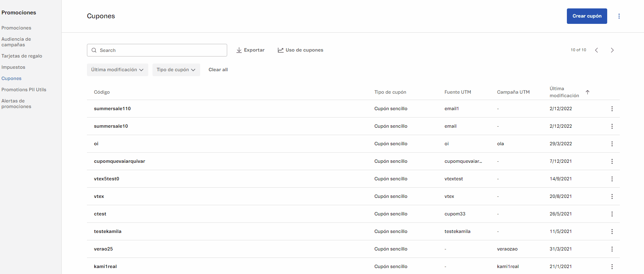
Task: Click the Crear cupón button
Action: pos(587,16)
